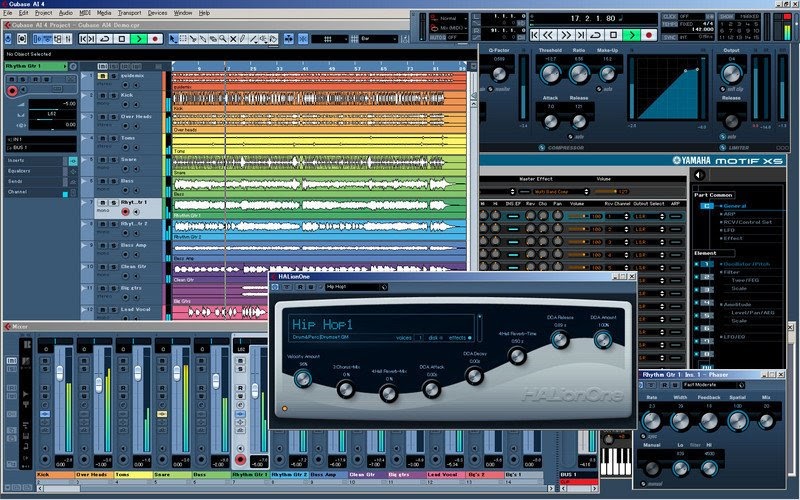This screenshot has height=500, width=800.
Task: Open Normal record mode dropdown on Transport
Action: pyautogui.click(x=448, y=18)
